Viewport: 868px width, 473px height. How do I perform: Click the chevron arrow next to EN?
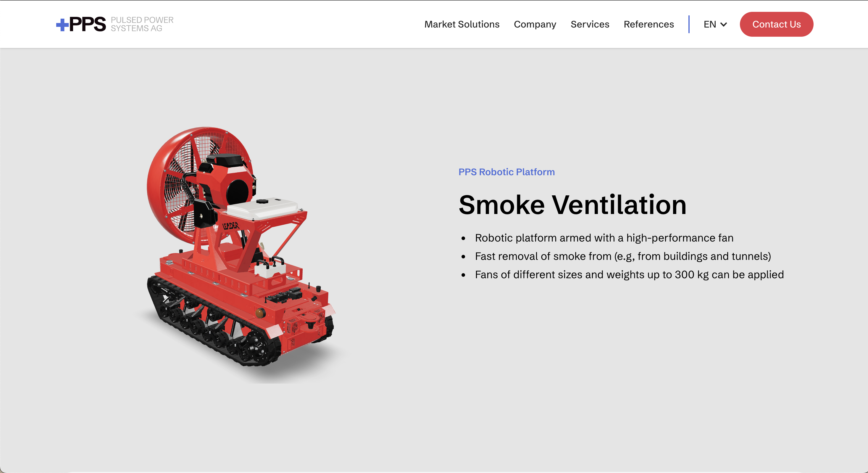pos(723,24)
